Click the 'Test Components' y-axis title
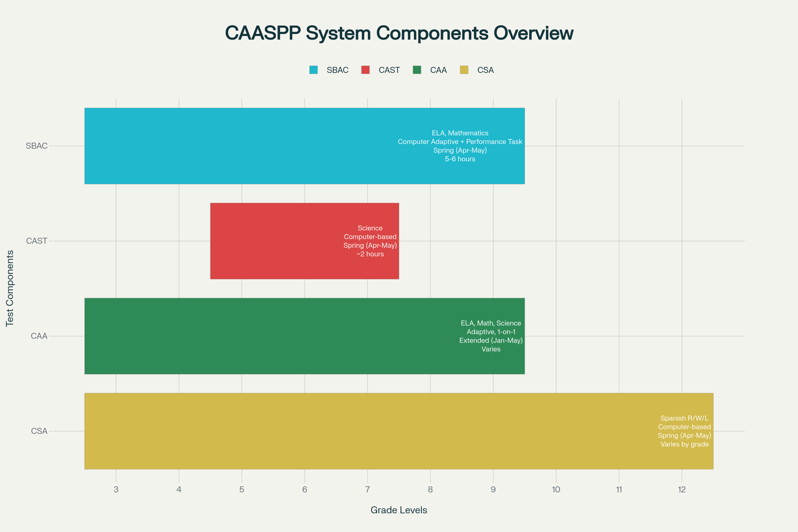The width and height of the screenshot is (798, 532). tap(10, 289)
